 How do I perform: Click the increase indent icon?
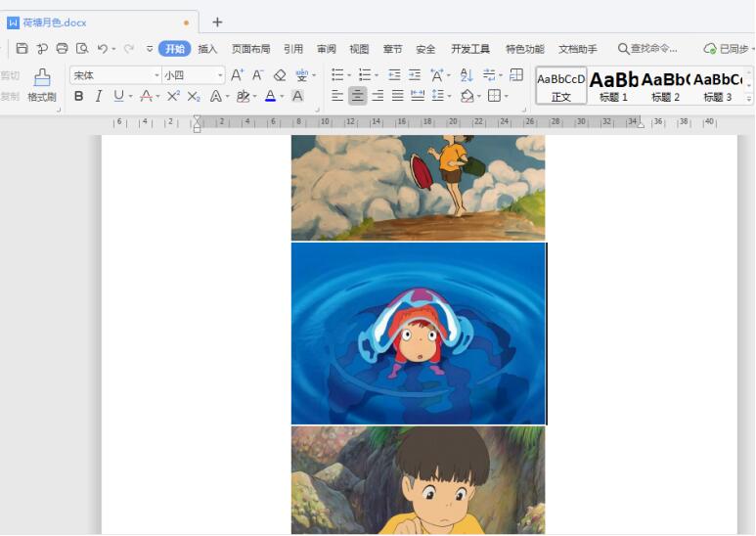click(415, 75)
